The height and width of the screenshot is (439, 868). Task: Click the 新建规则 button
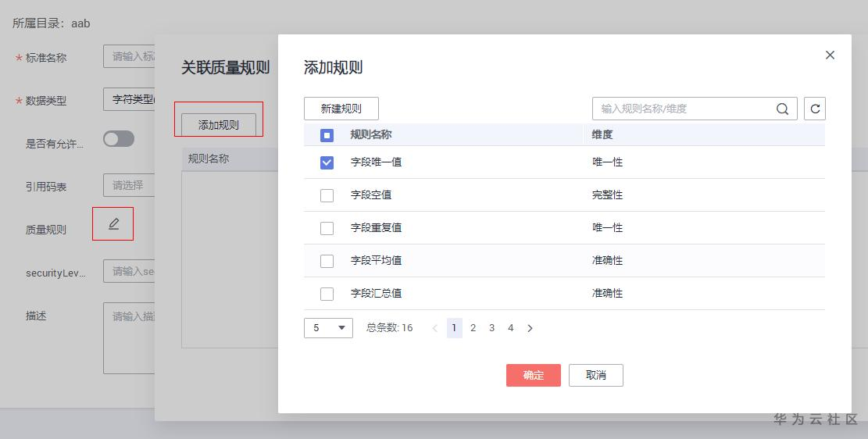341,109
